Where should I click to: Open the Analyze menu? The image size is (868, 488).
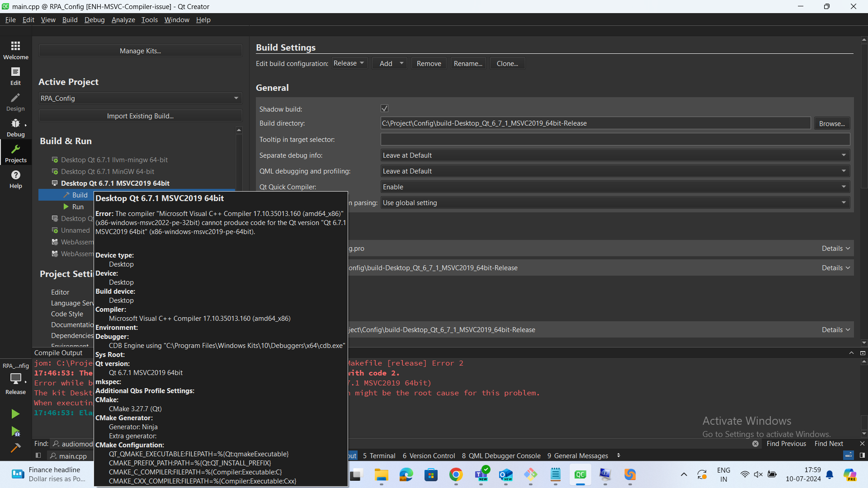[123, 19]
